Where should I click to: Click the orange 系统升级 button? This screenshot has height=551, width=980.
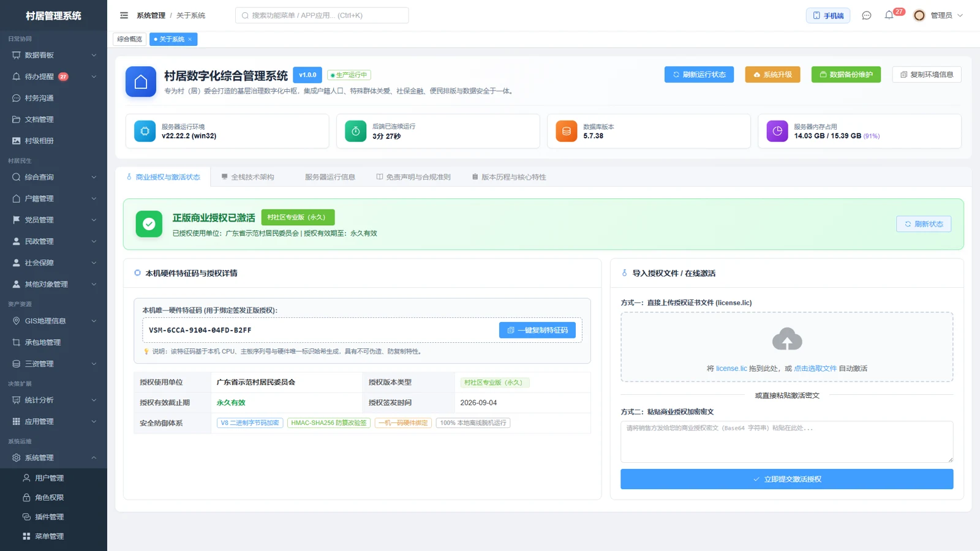(x=772, y=75)
